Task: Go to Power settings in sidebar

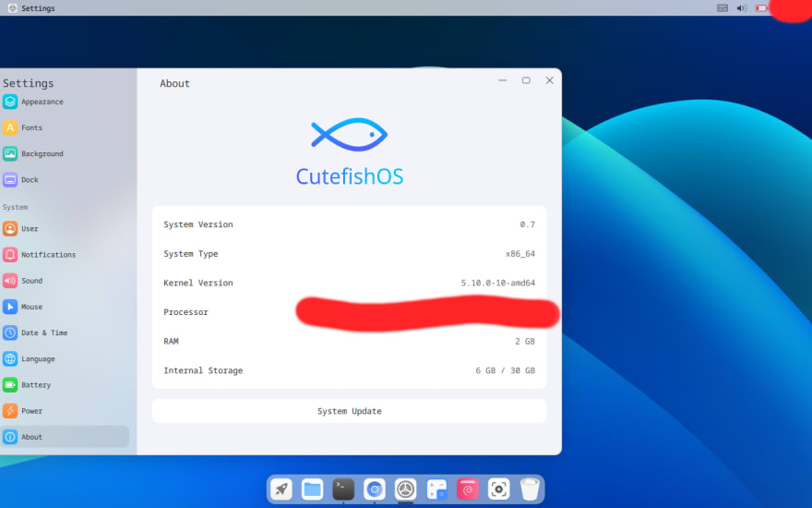Action: tap(65, 410)
